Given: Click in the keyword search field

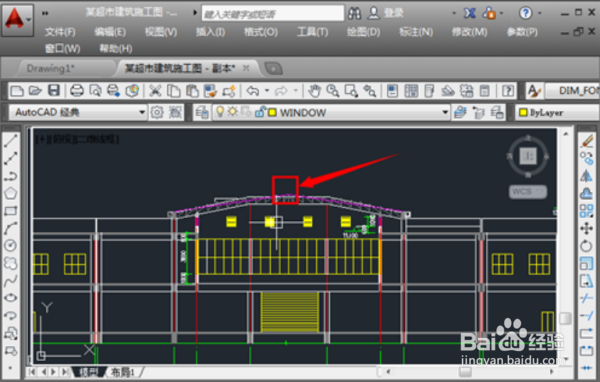Looking at the screenshot, I should coord(273,14).
